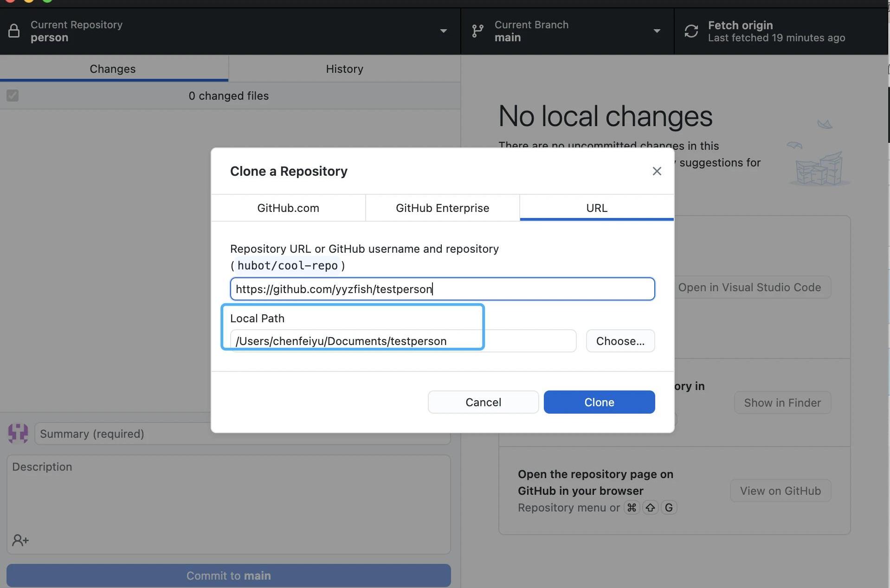Click Choose... to pick local path
The image size is (890, 588).
[x=620, y=341]
